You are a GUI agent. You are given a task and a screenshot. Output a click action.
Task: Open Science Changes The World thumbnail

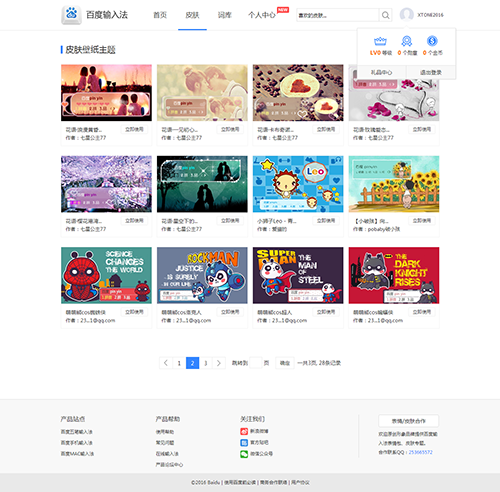[x=106, y=275]
